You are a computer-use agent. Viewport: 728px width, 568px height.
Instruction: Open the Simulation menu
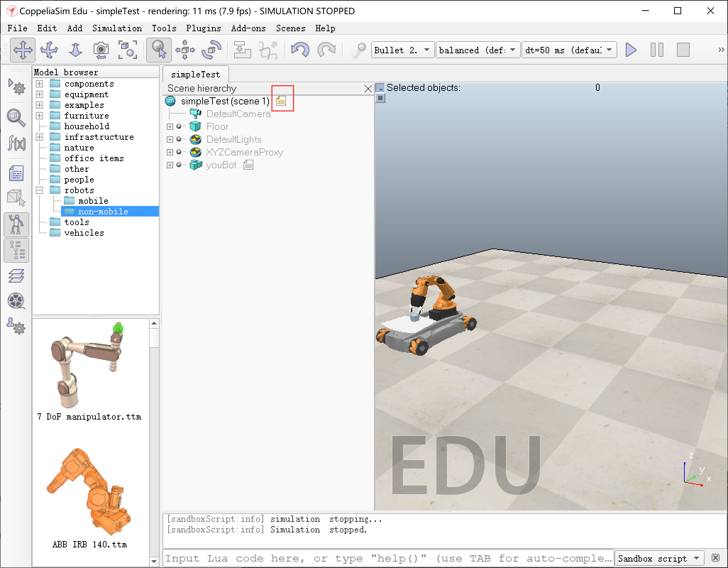[x=117, y=28]
